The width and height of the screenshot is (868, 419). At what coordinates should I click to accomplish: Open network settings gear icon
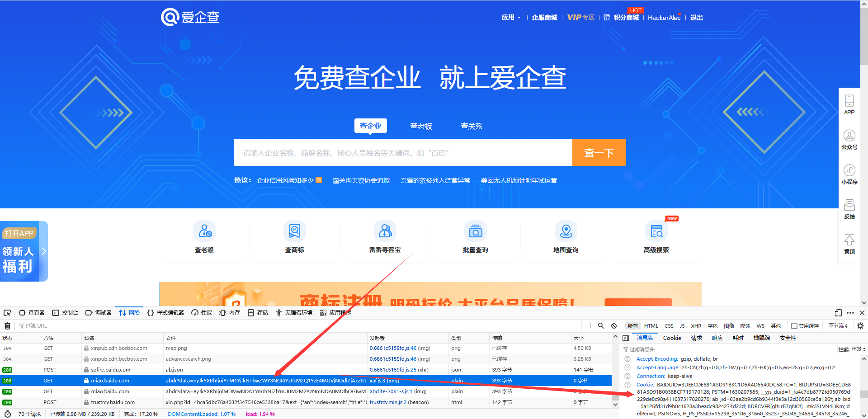[x=860, y=325]
